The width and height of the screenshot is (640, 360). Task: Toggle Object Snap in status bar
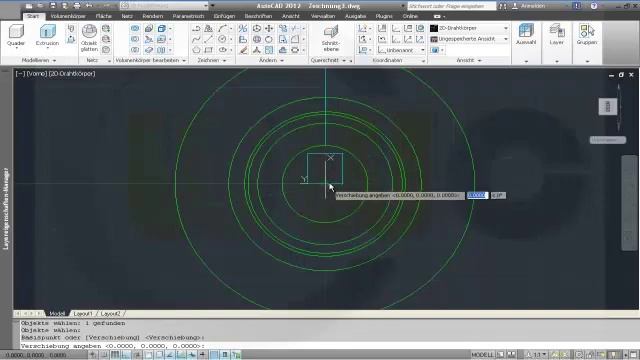click(x=148, y=355)
